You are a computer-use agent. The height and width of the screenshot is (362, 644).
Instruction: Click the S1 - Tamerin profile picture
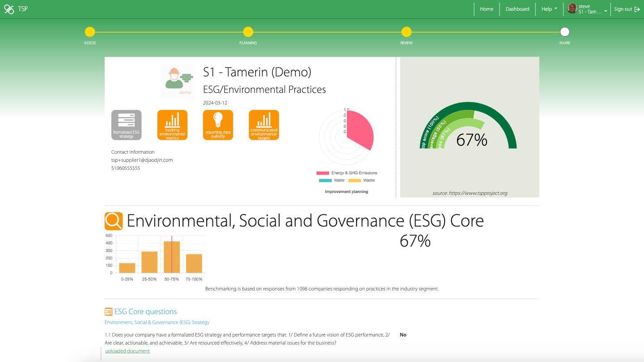pyautogui.click(x=178, y=82)
